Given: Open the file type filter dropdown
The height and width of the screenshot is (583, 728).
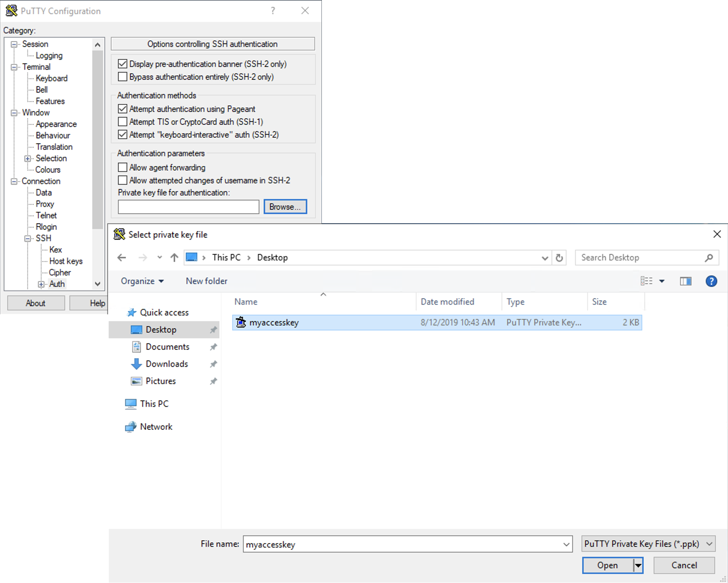Looking at the screenshot, I should (648, 544).
